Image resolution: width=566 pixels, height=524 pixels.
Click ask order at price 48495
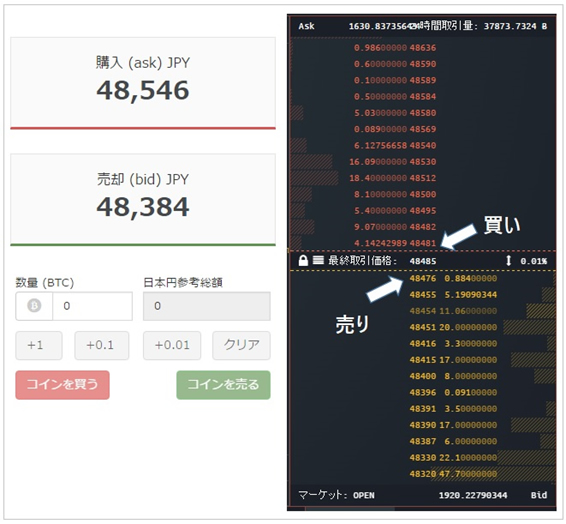click(395, 210)
